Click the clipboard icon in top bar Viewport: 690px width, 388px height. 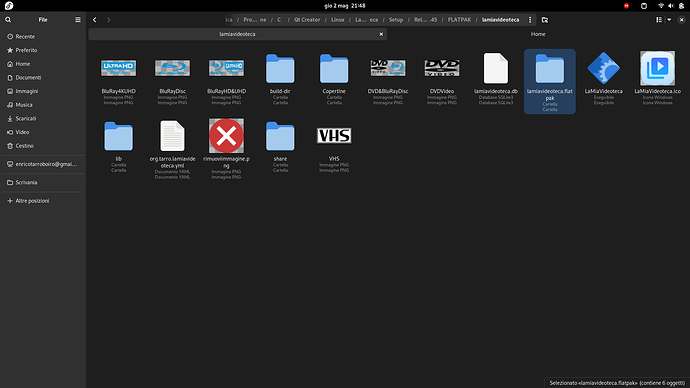(x=644, y=6)
